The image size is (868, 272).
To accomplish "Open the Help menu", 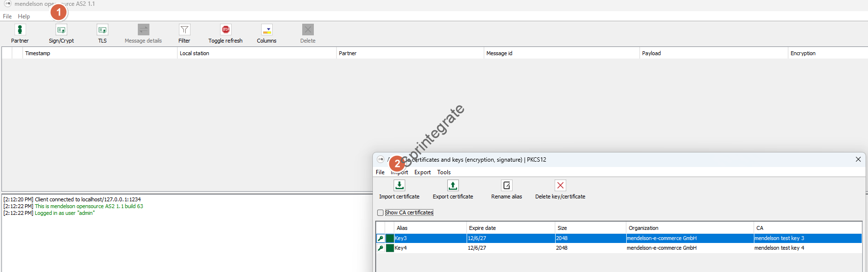I will pos(24,16).
